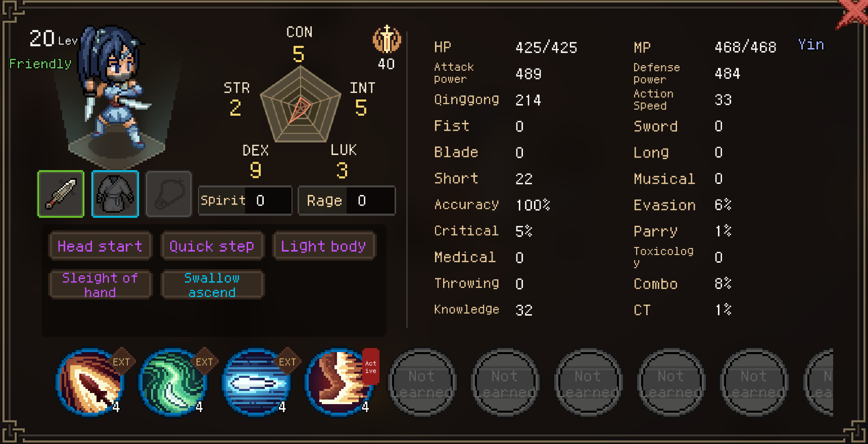Click the Light body trait button

coord(324,246)
